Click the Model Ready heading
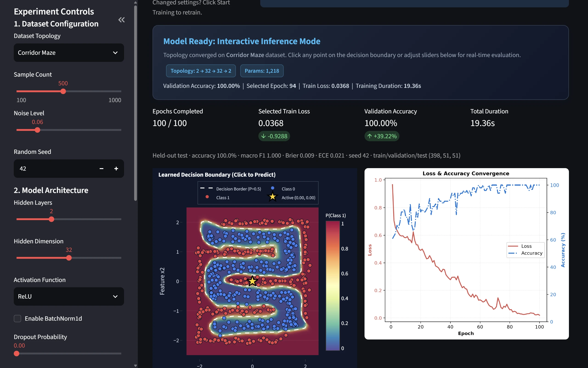Viewport: 588px width, 368px height. (x=242, y=41)
